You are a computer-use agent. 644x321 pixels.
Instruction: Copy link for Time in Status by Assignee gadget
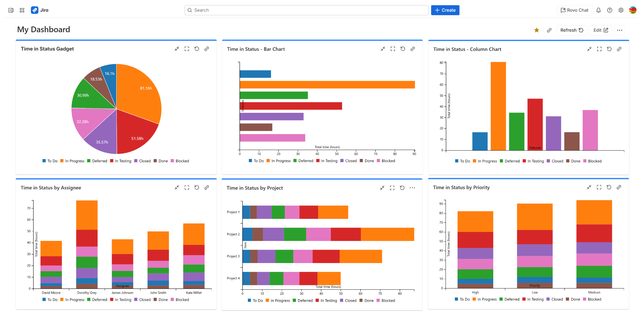point(207,187)
